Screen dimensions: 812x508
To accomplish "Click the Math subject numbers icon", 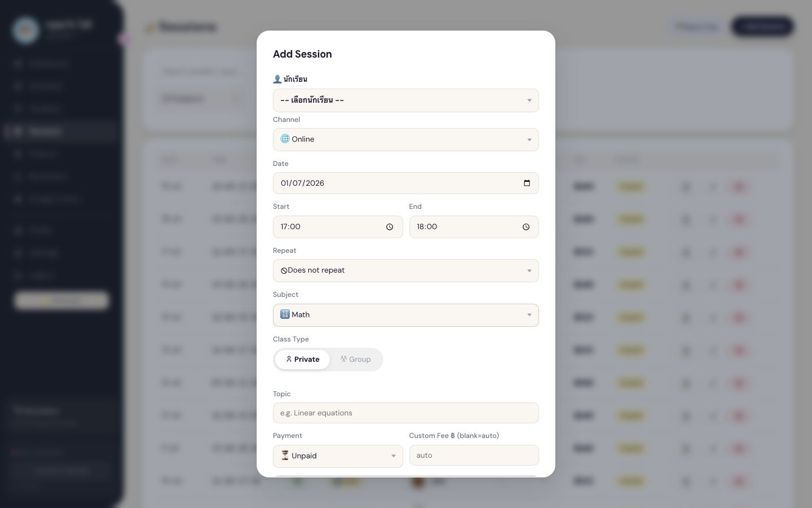I will [285, 314].
